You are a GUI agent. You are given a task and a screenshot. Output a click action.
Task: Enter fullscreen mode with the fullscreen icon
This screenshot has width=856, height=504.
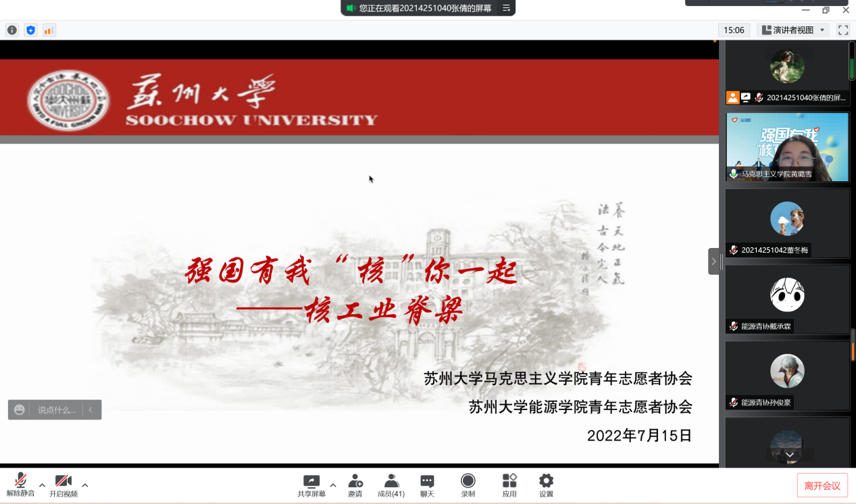click(x=842, y=30)
